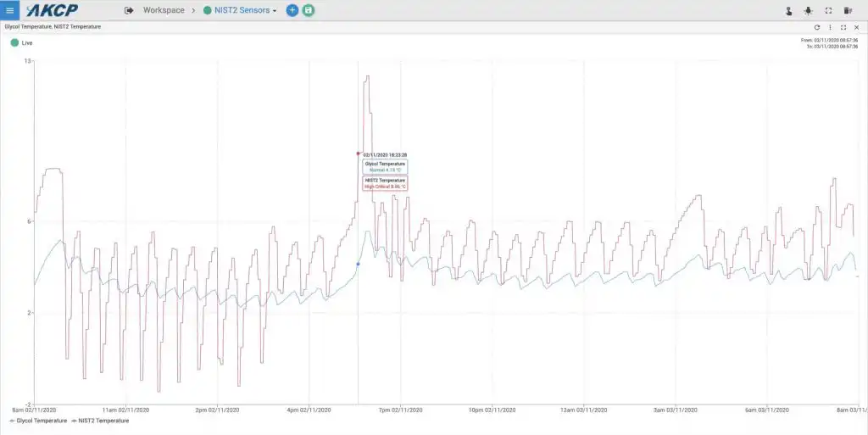
Task: Enter fullscreen from top toolbar
Action: [829, 10]
